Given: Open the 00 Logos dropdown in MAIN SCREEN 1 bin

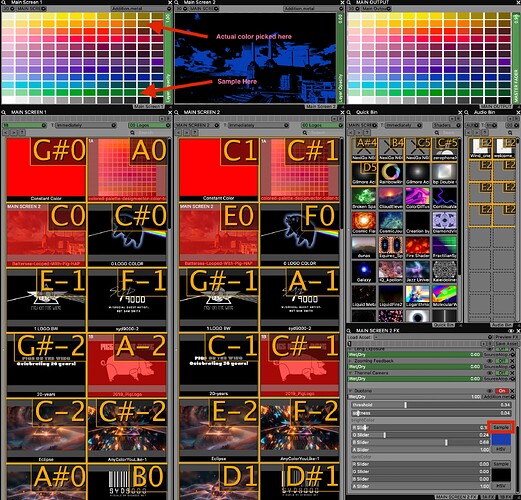Looking at the screenshot, I should point(149,125).
